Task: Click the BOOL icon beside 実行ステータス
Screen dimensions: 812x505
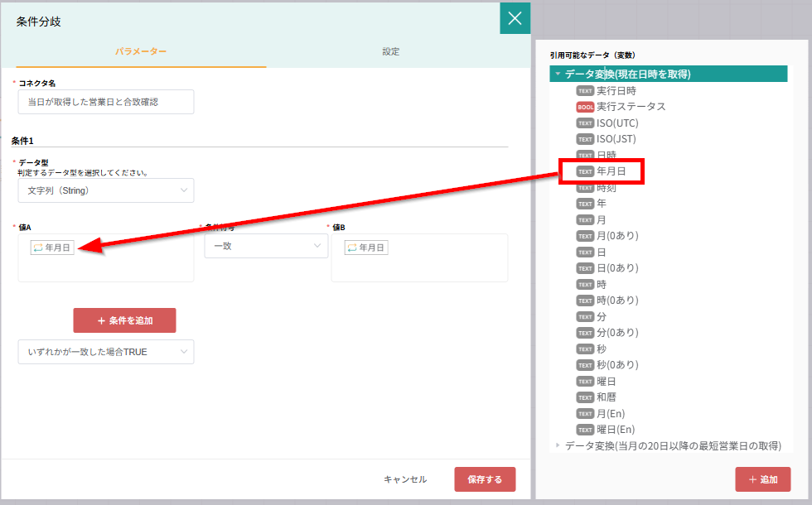Action: click(x=585, y=107)
